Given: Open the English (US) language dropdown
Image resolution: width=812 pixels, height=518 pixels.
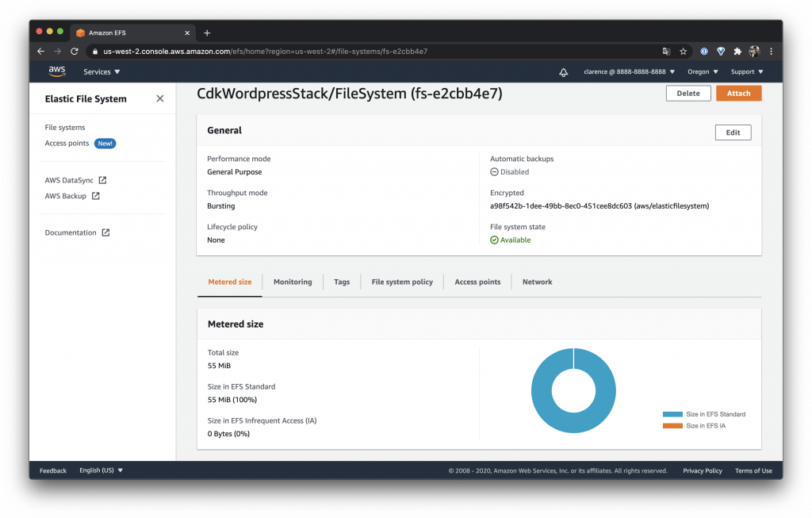Looking at the screenshot, I should [x=101, y=470].
